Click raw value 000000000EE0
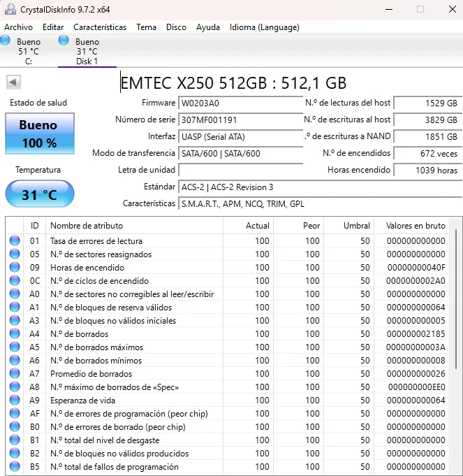Screen dimensions: 463x476 pyautogui.click(x=417, y=387)
